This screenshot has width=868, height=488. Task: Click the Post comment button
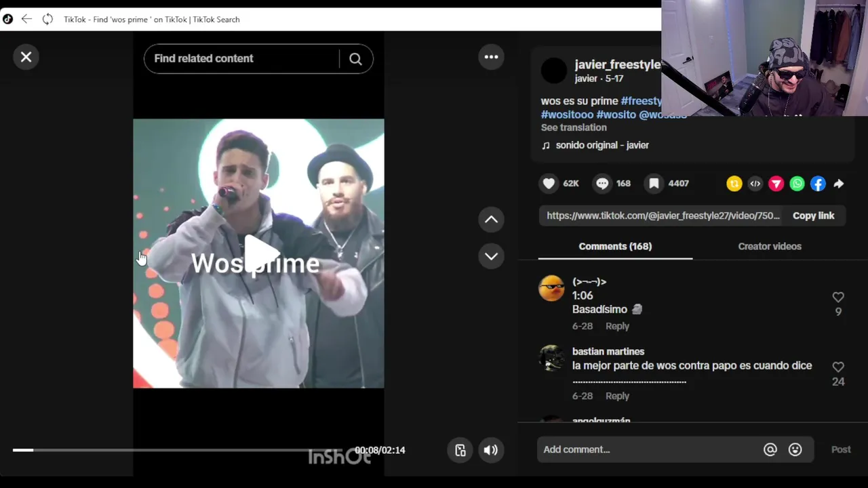coord(841,449)
